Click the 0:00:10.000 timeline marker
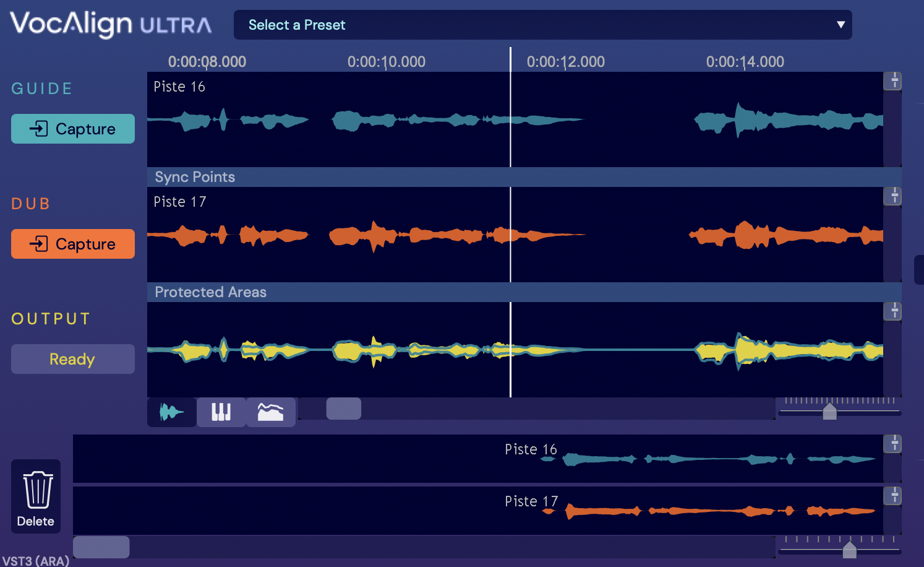Image resolution: width=924 pixels, height=567 pixels. click(387, 62)
